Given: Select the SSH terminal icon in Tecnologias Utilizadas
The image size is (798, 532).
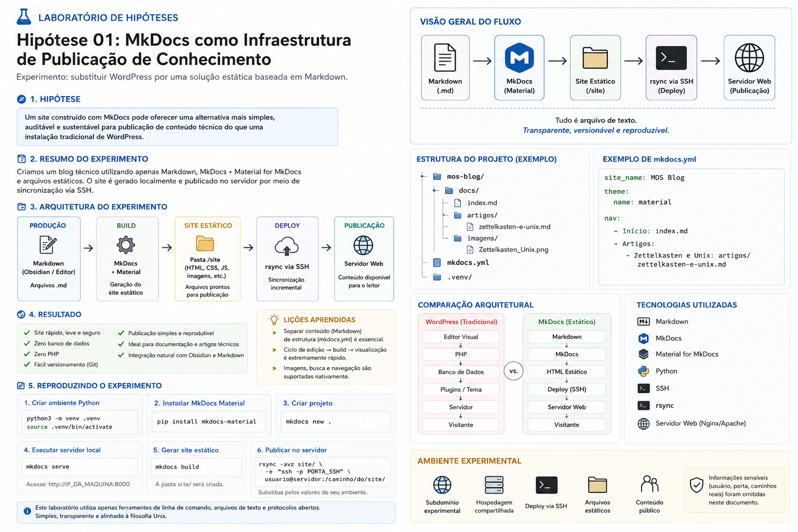Looking at the screenshot, I should point(644,388).
